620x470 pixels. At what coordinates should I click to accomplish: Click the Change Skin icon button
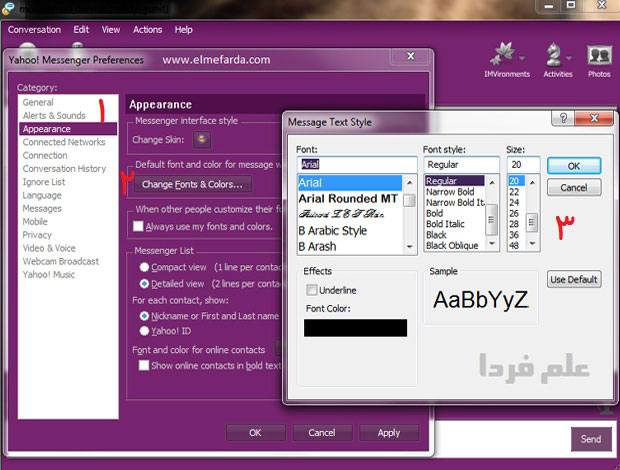coord(201,140)
